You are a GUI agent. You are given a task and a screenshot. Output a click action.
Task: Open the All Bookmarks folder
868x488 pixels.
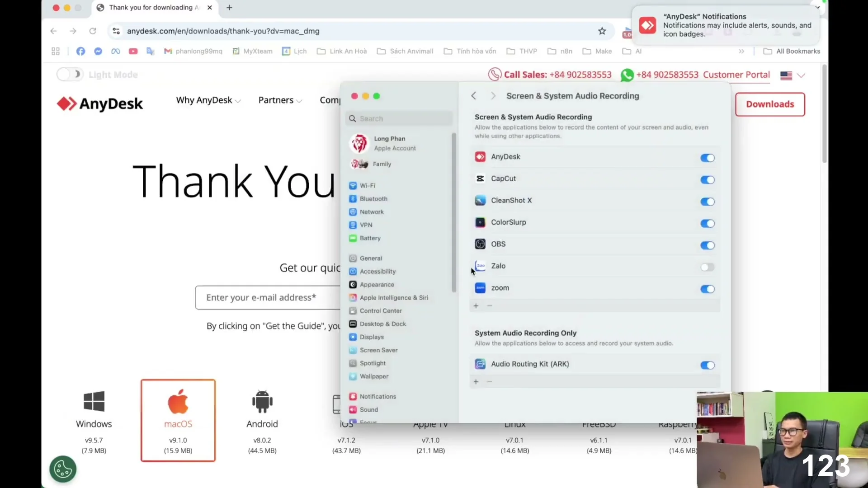coord(792,52)
